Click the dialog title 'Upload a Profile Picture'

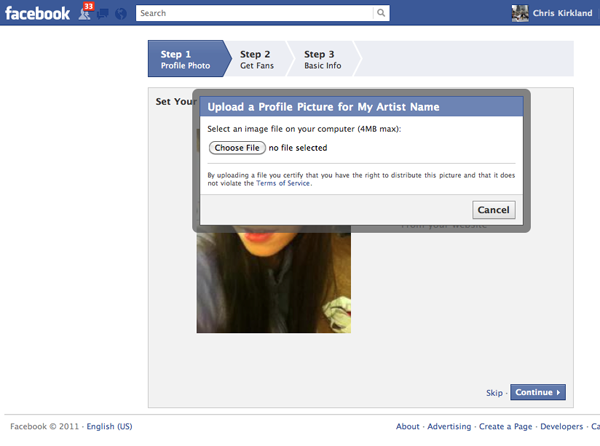tap(323, 107)
